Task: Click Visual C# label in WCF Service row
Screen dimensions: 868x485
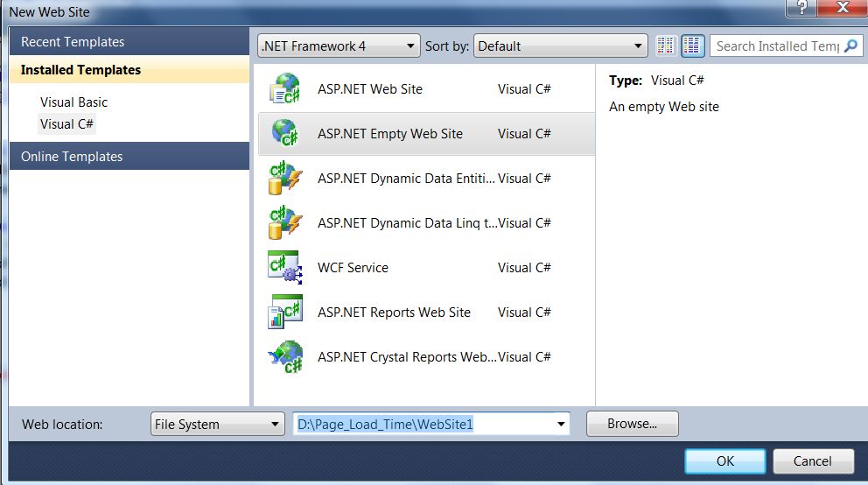Action: [x=523, y=267]
